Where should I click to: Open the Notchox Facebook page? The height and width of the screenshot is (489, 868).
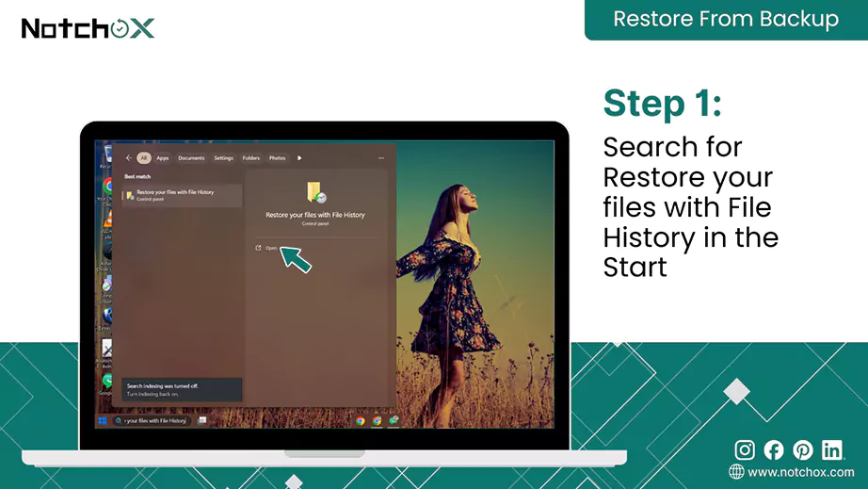(x=773, y=450)
